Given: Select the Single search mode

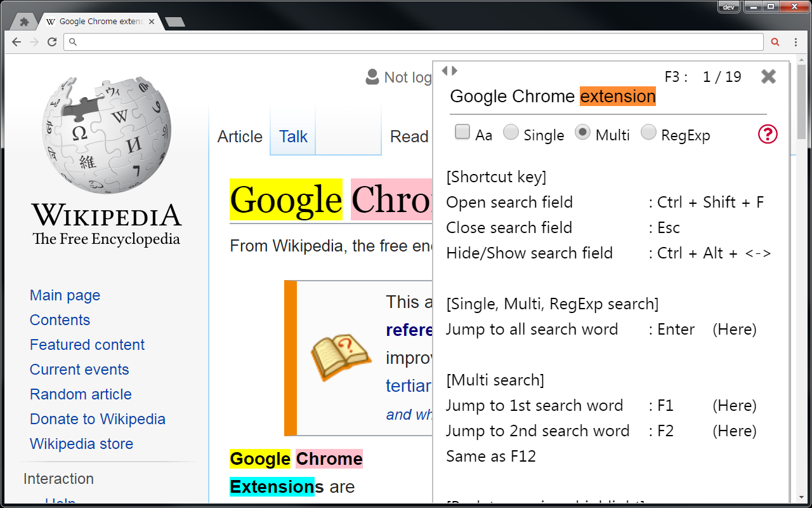Looking at the screenshot, I should point(511,132).
